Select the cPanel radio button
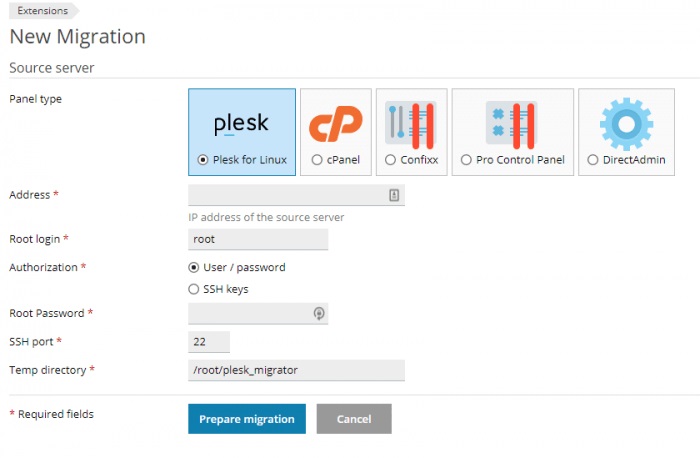The image size is (700, 458). tap(317, 160)
